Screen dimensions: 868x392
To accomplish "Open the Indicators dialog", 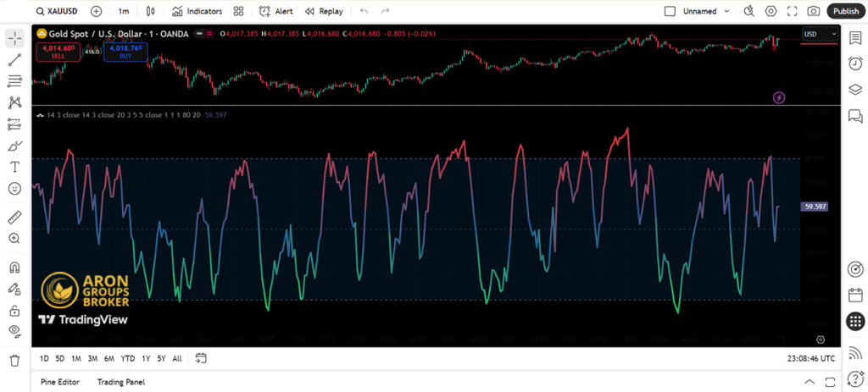I will pos(197,11).
